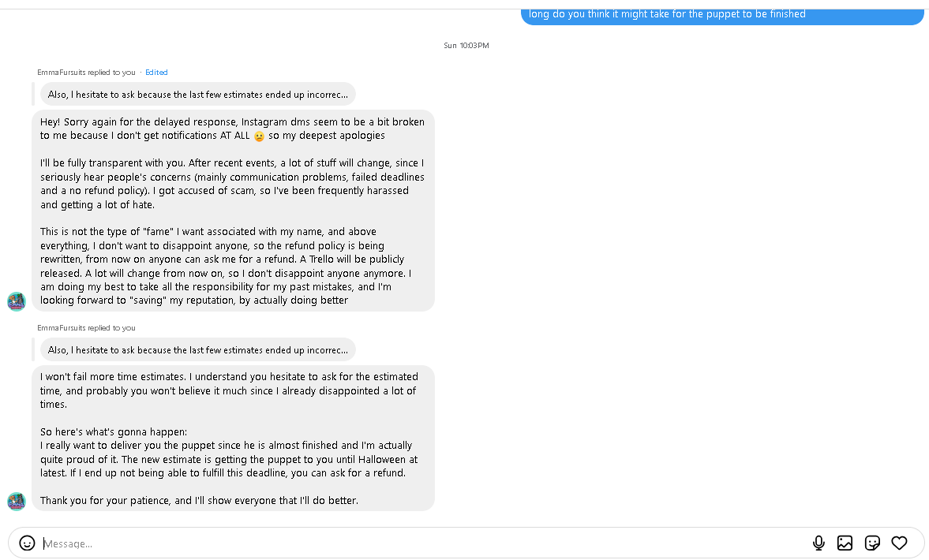Click the saluting emoji in the apology message

259,136
